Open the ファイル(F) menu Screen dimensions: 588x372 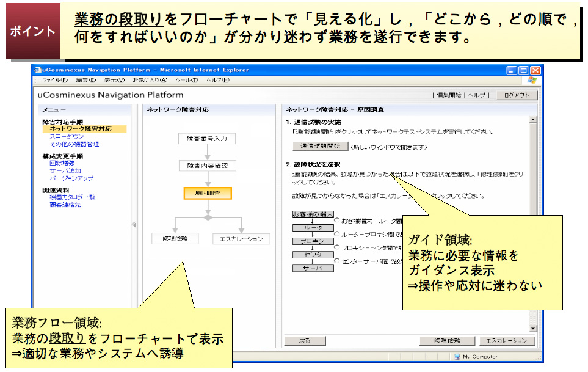55,80
